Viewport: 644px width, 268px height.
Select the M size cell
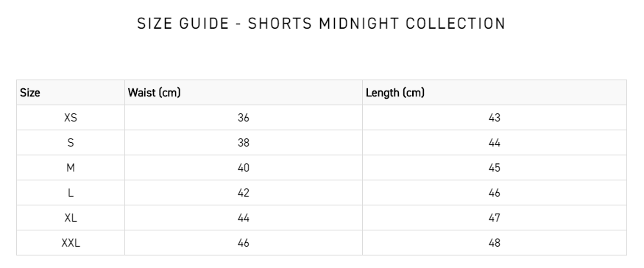click(71, 168)
